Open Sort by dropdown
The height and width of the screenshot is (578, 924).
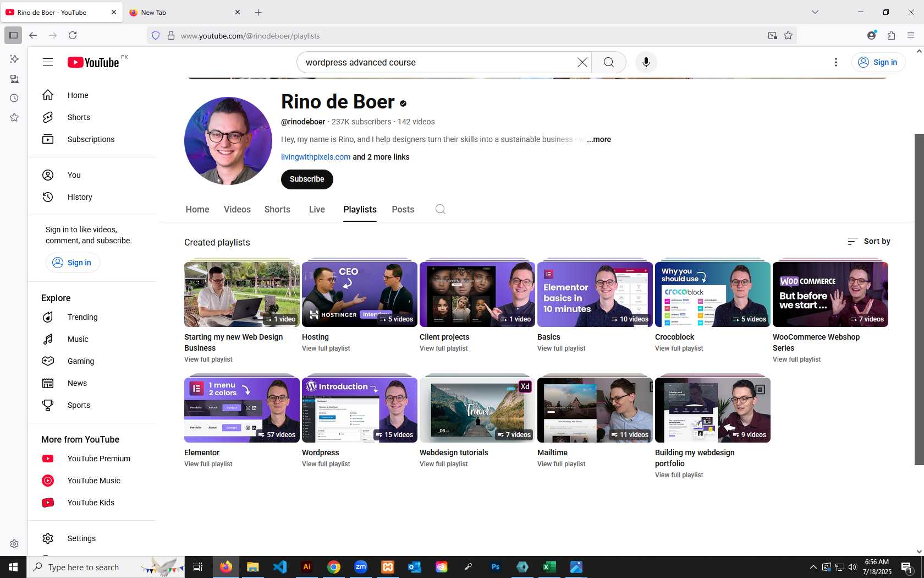869,241
